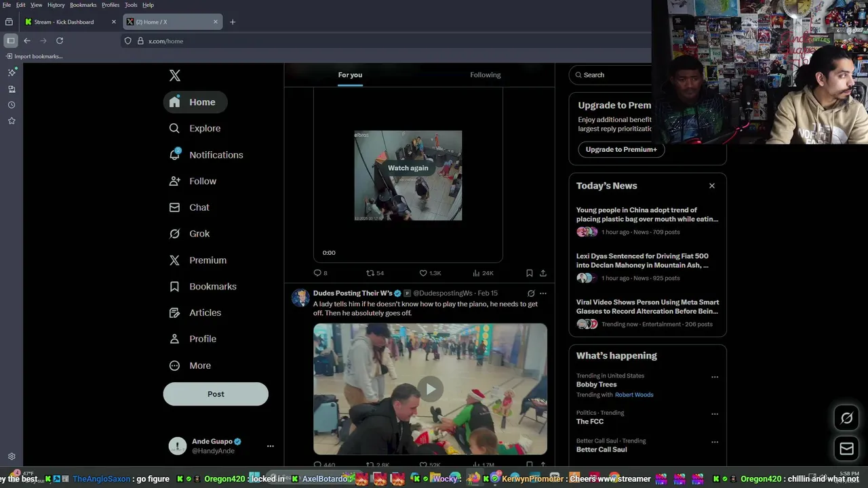Like the post with 1.3K likes
868x488 pixels.
point(430,273)
